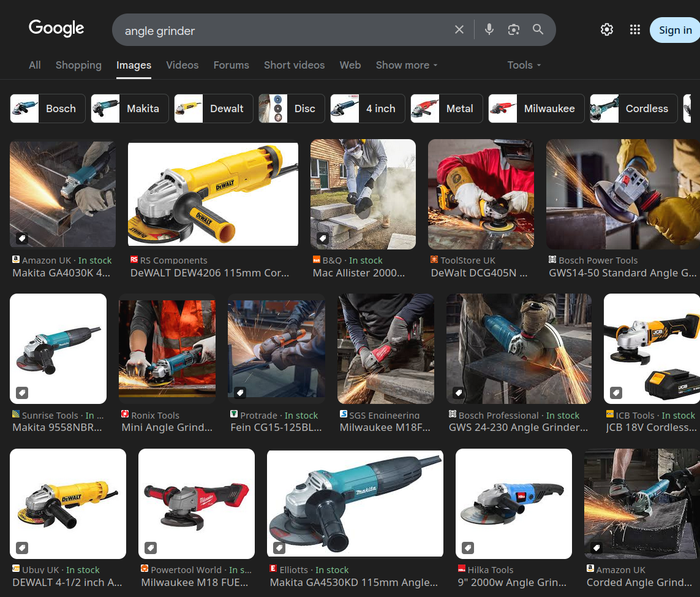Image resolution: width=700 pixels, height=597 pixels.
Task: Filter results by Metal chip
Action: [447, 108]
